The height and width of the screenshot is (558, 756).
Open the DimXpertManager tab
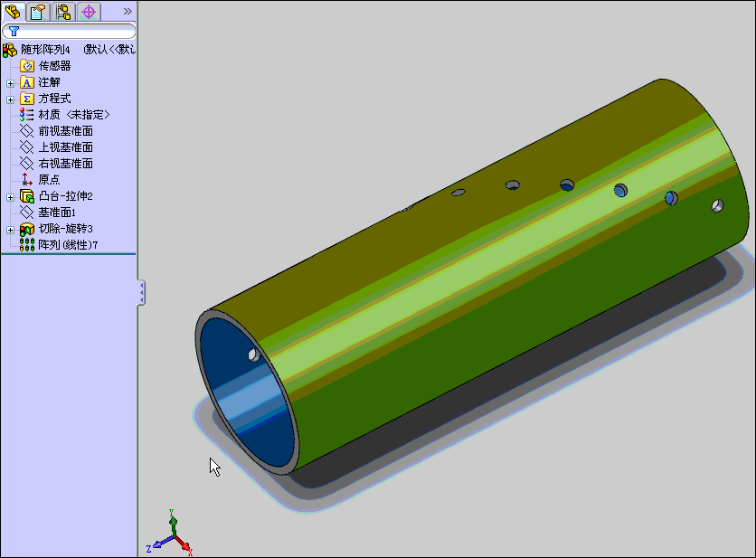[89, 11]
